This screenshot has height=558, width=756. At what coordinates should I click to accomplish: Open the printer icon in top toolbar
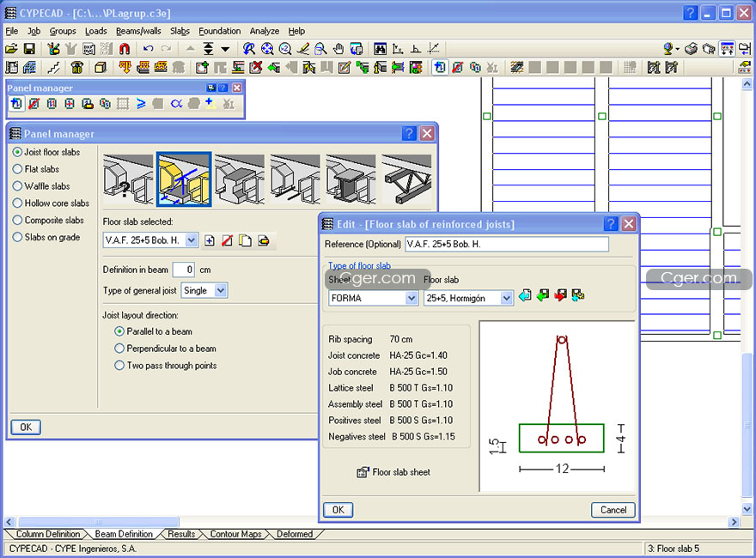tap(691, 49)
